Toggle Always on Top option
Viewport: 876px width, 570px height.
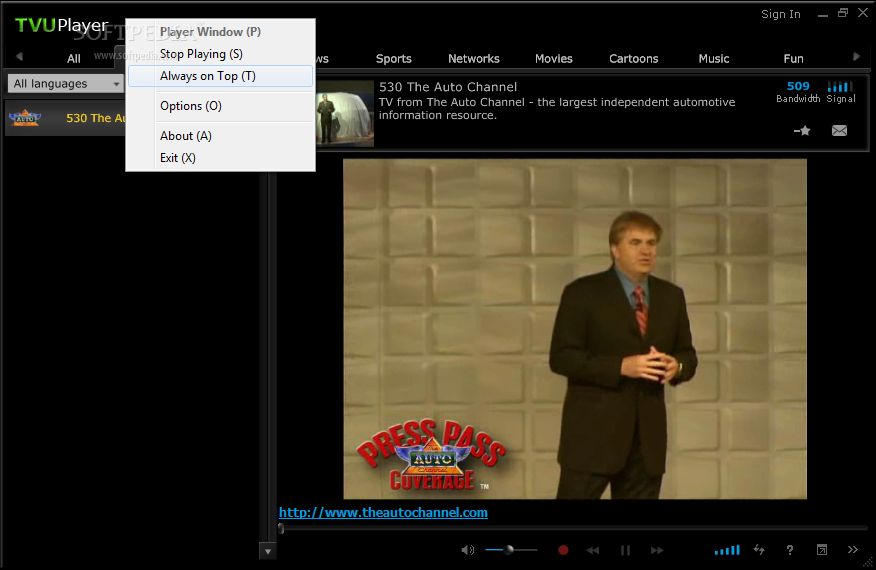click(x=220, y=76)
